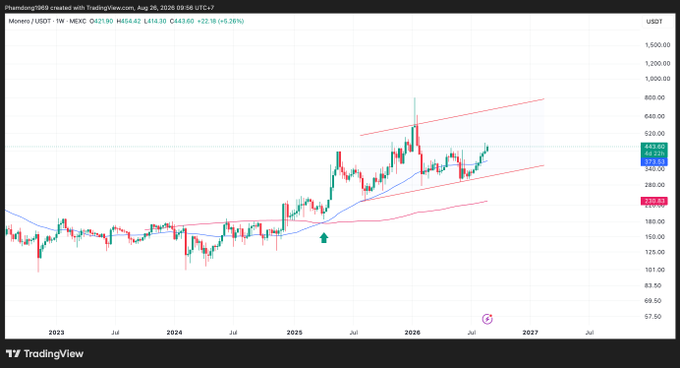This screenshot has width=680, height=368.
Task: Click the 280.00 price axis label
Action: (x=655, y=185)
